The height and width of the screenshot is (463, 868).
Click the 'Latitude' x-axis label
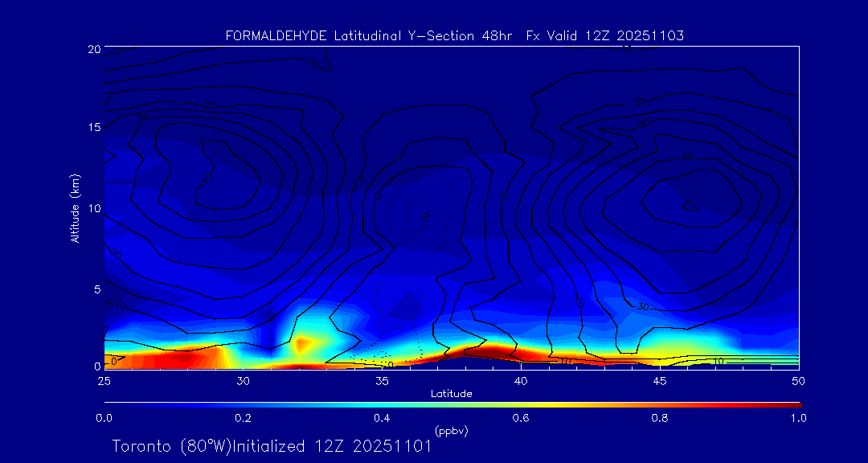450,393
